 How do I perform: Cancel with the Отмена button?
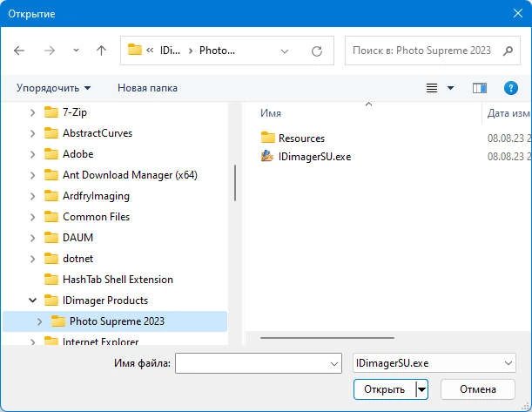tap(478, 389)
